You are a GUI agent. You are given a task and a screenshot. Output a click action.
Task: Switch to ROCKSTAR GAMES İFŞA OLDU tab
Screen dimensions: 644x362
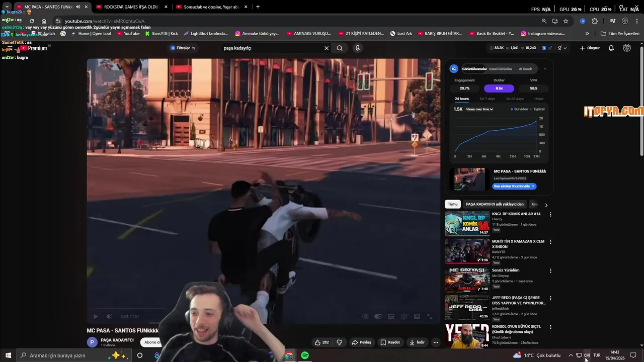click(131, 7)
